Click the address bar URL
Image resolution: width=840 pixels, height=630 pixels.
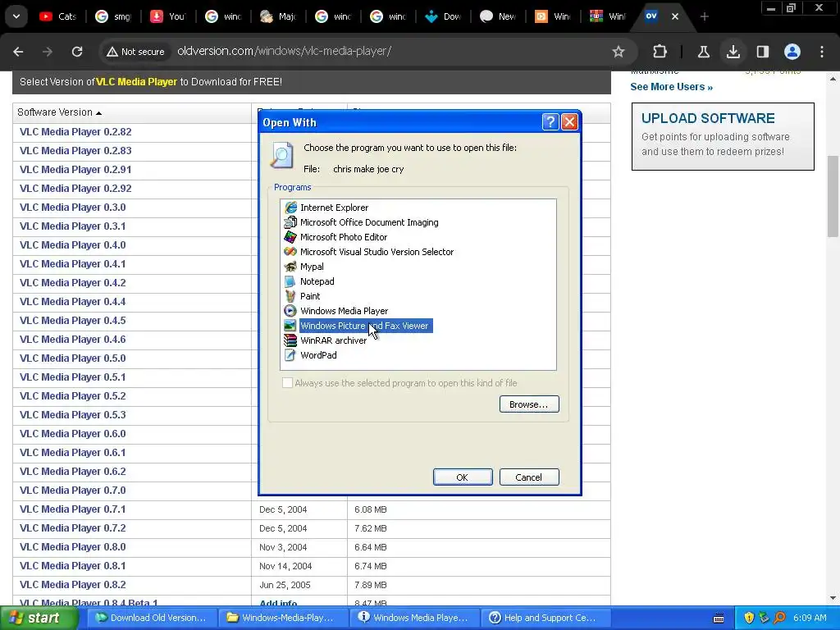click(x=284, y=52)
